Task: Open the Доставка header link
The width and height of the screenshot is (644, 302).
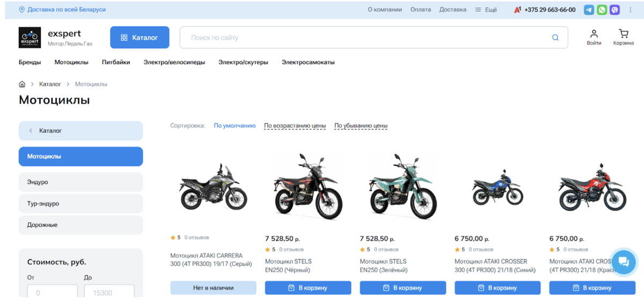Action: tap(453, 10)
